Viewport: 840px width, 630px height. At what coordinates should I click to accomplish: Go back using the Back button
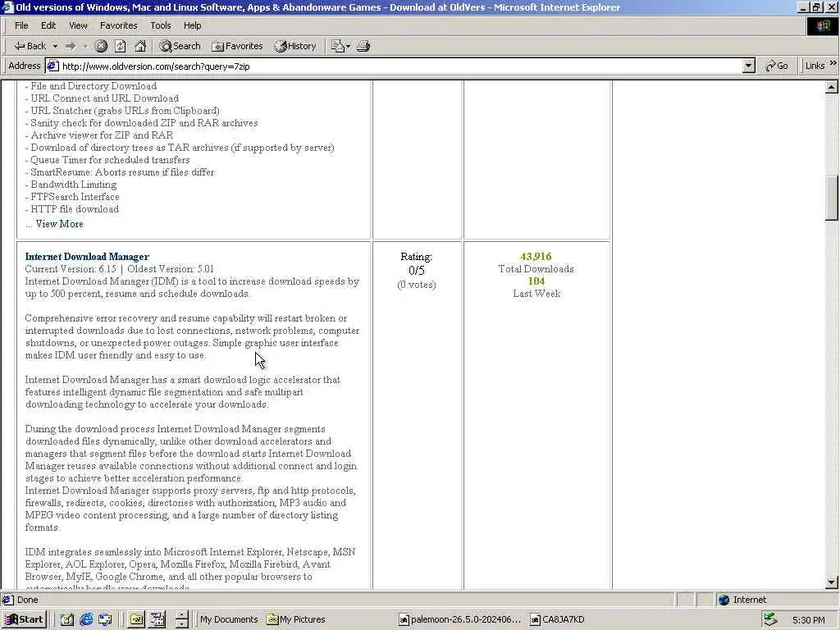pos(30,46)
